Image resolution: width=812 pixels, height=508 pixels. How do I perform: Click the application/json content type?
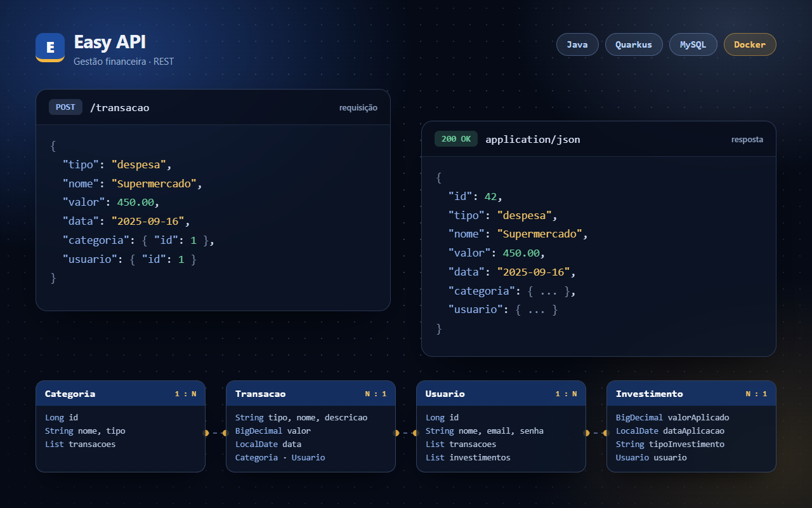(x=533, y=139)
